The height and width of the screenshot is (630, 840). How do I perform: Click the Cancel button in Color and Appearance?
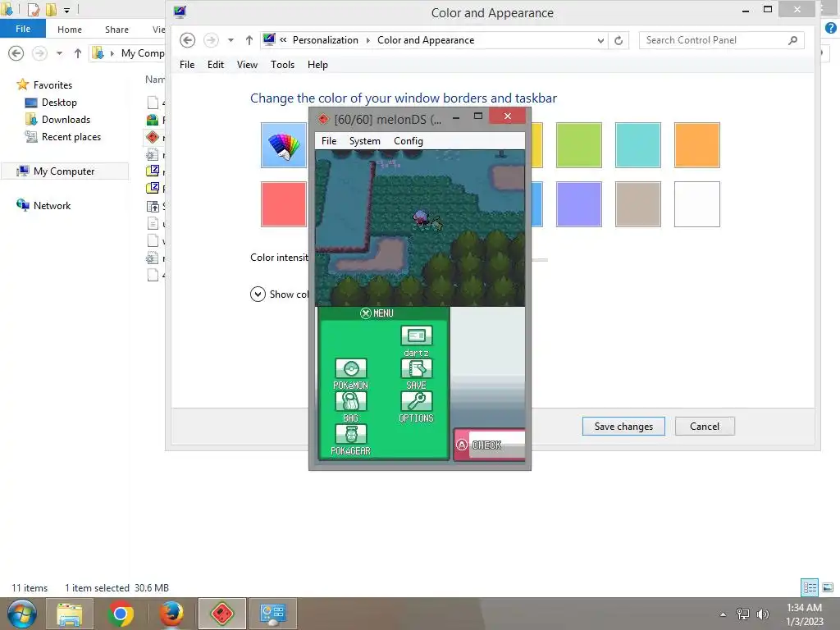[705, 427]
